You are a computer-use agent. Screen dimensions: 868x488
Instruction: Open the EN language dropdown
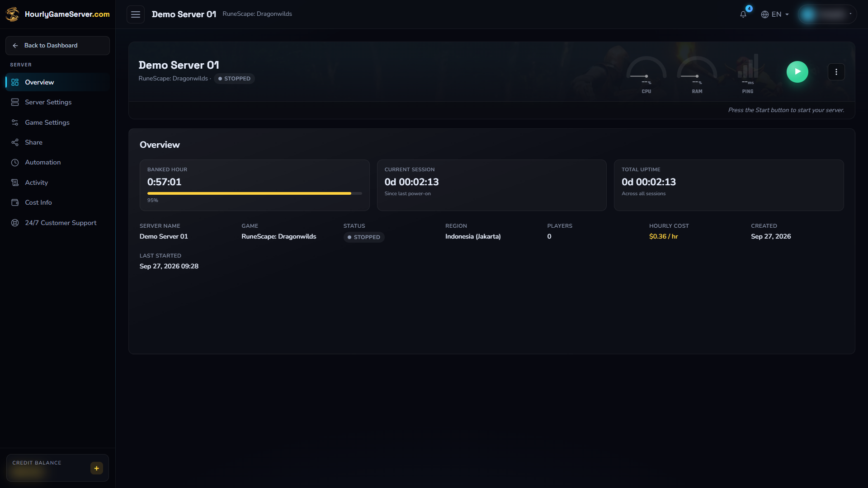click(775, 14)
